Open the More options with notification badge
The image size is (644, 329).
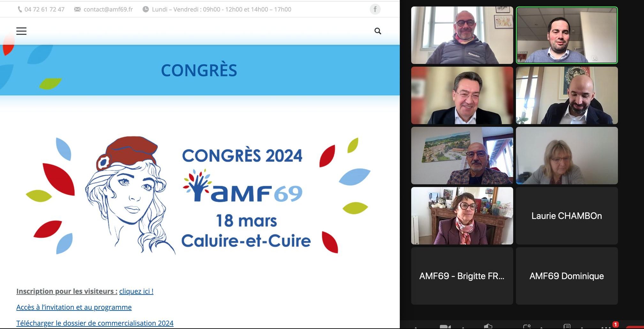coord(606,327)
